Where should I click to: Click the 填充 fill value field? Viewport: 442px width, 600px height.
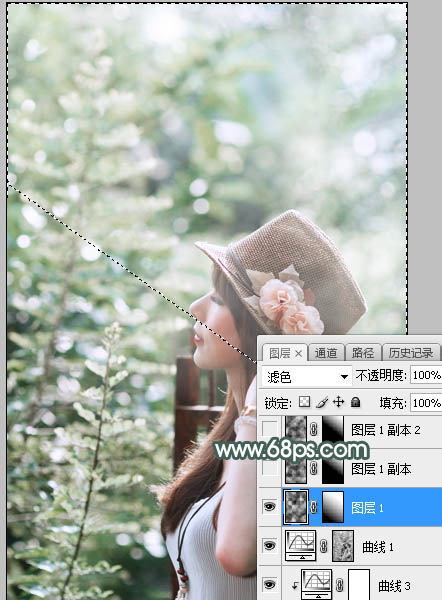point(426,403)
